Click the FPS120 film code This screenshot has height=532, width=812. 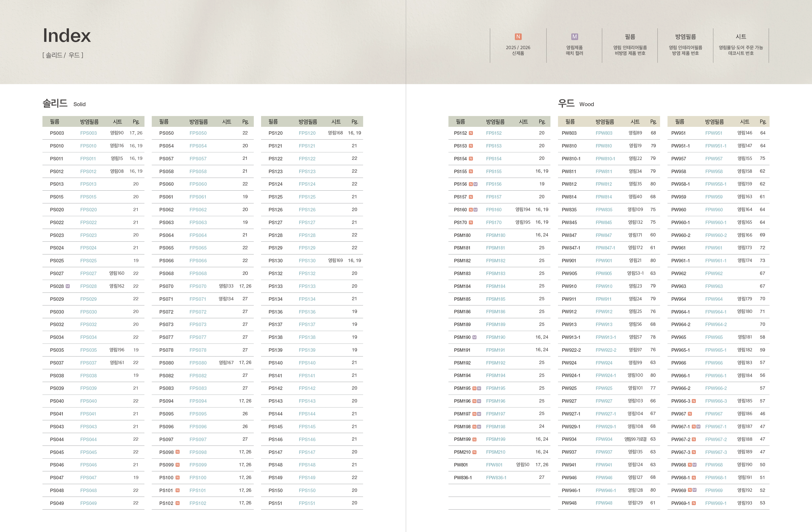click(x=307, y=133)
